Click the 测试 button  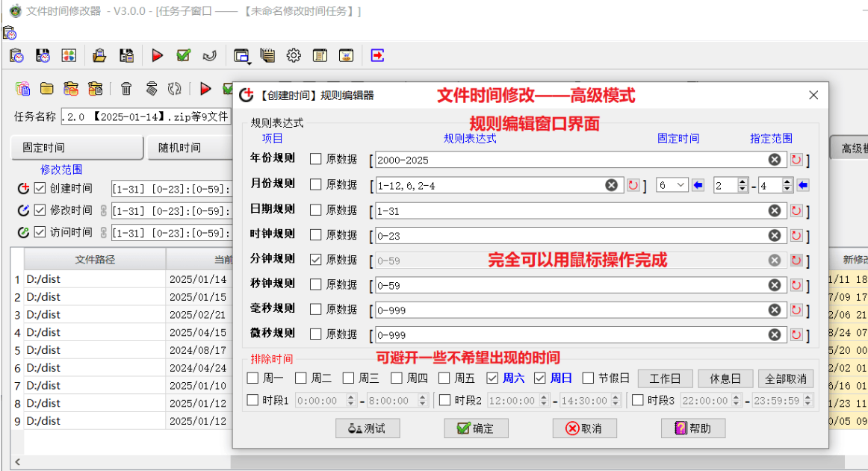point(368,428)
